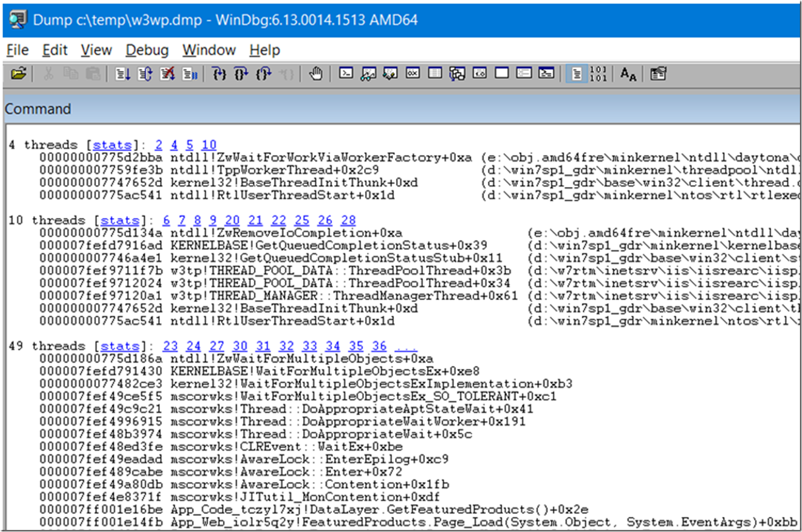The image size is (802, 532).
Task: Click the Go (continue execution) toolbar icon
Action: point(123,74)
